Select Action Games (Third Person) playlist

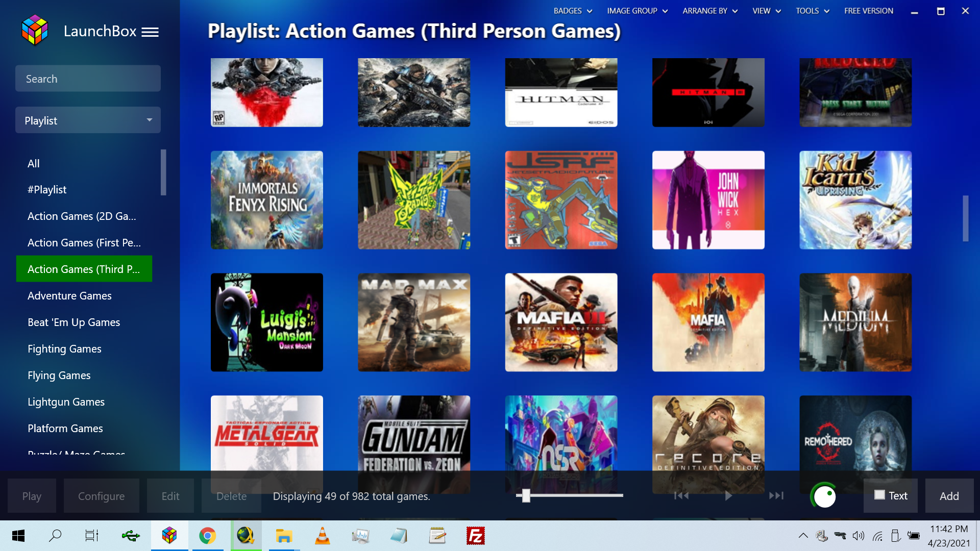pos(84,269)
